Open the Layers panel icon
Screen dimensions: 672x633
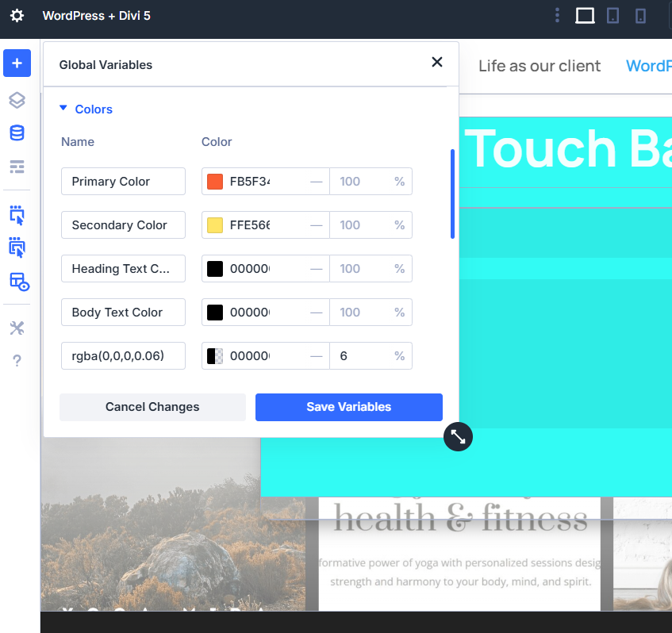17,100
